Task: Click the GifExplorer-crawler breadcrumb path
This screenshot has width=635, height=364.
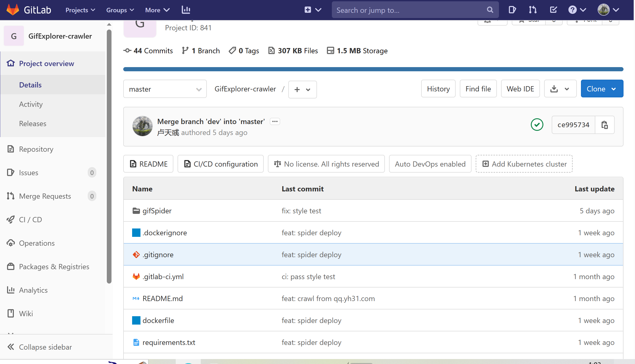Action: [x=245, y=89]
